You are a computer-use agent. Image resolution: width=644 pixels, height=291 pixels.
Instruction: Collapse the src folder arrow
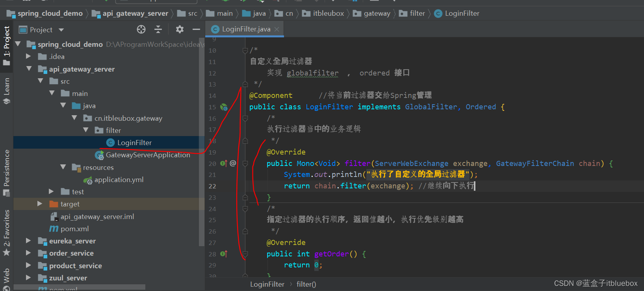pyautogui.click(x=40, y=81)
